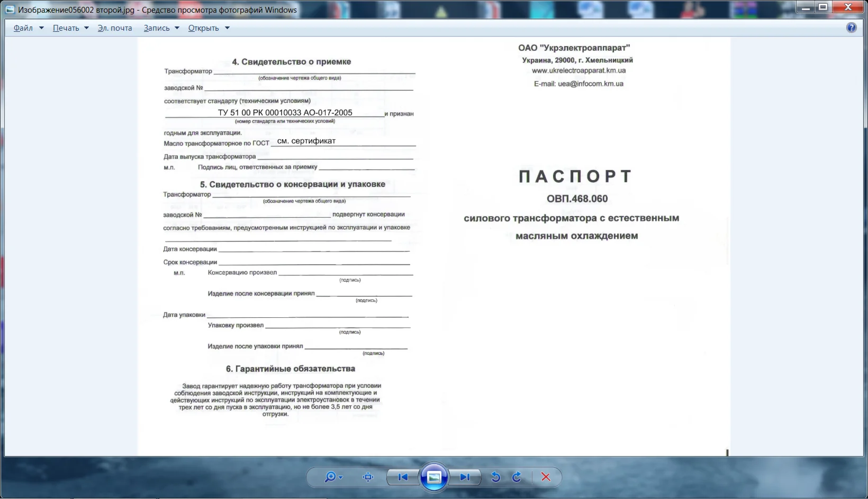This screenshot has width=868, height=499.
Task: Expand the Печать dropdown arrow
Action: point(86,28)
